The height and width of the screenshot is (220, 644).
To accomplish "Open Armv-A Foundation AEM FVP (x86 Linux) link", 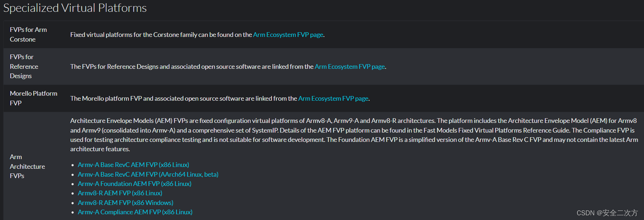I will 134,183.
